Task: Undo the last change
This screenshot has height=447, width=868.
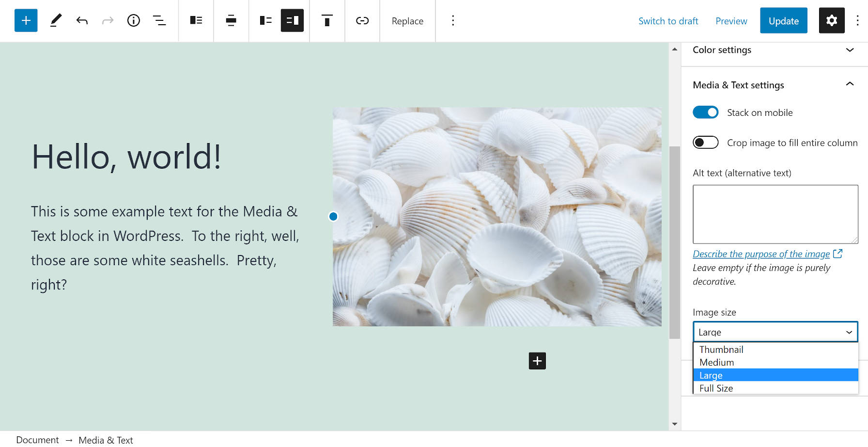Action: click(82, 20)
